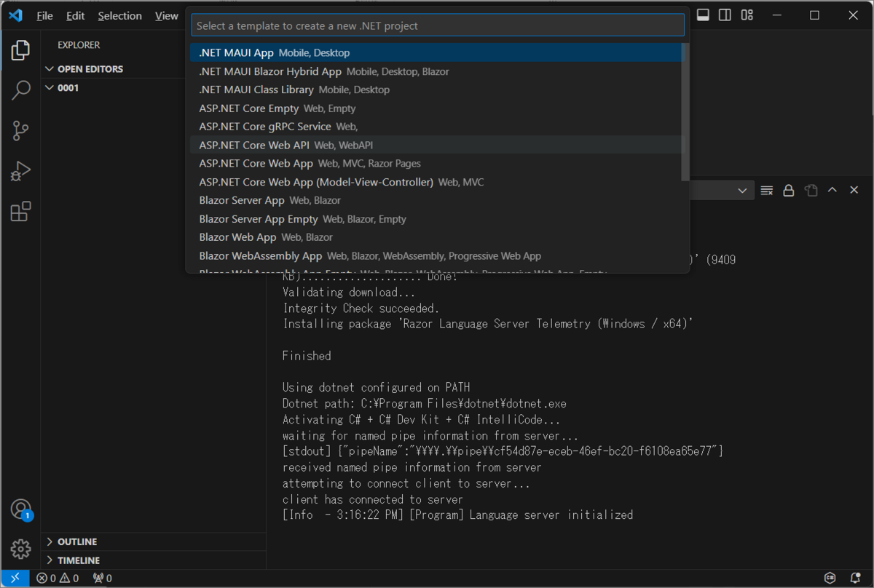Select ASP.NET Core Web App Razor Pages template
Image resolution: width=874 pixels, height=588 pixels.
click(x=436, y=164)
